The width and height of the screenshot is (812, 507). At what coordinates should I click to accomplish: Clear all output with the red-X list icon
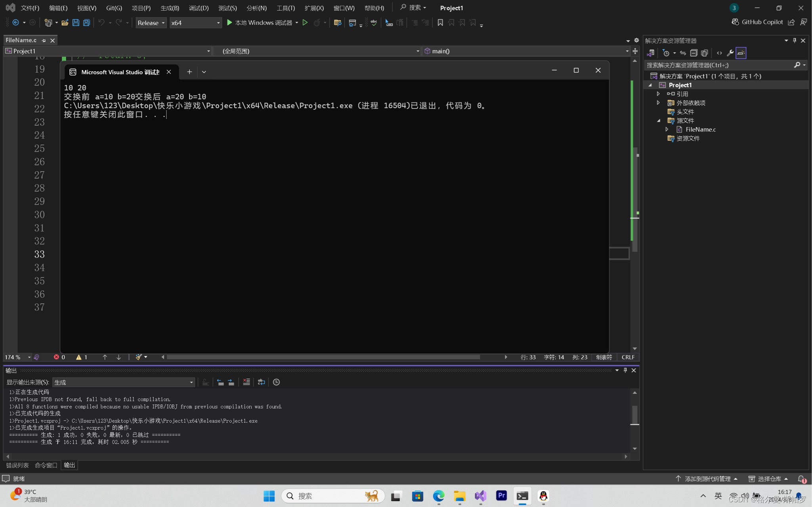[x=246, y=382]
